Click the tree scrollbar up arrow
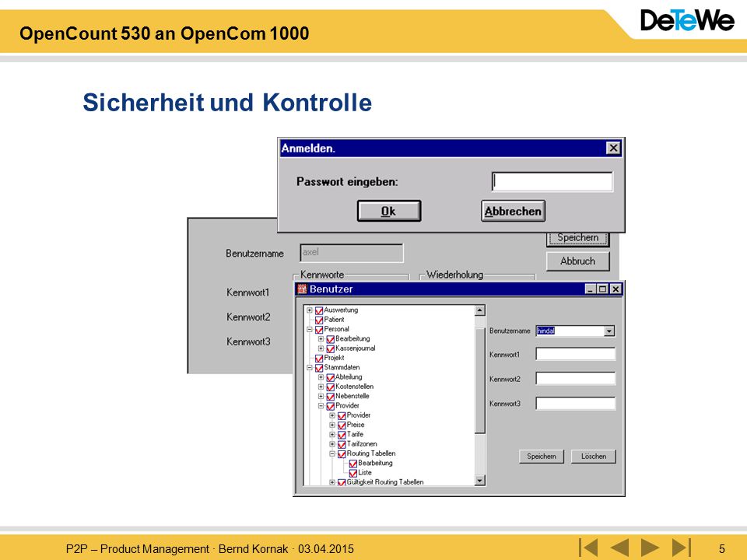 point(480,310)
